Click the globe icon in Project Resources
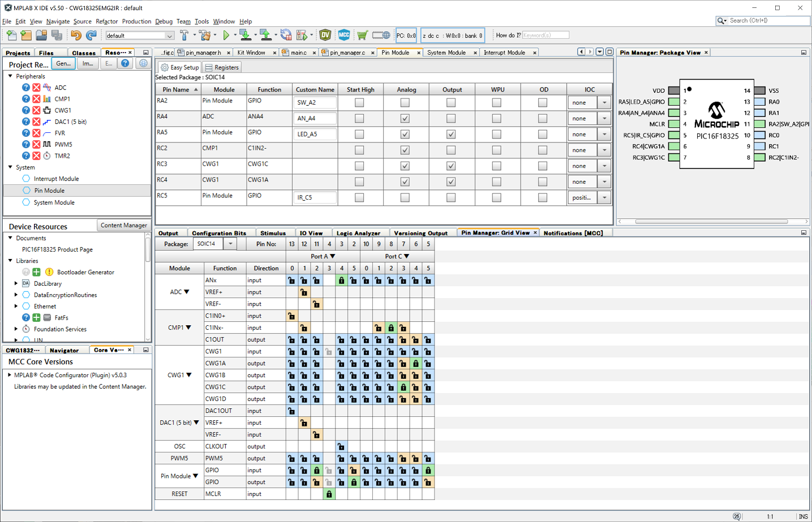 [x=143, y=63]
